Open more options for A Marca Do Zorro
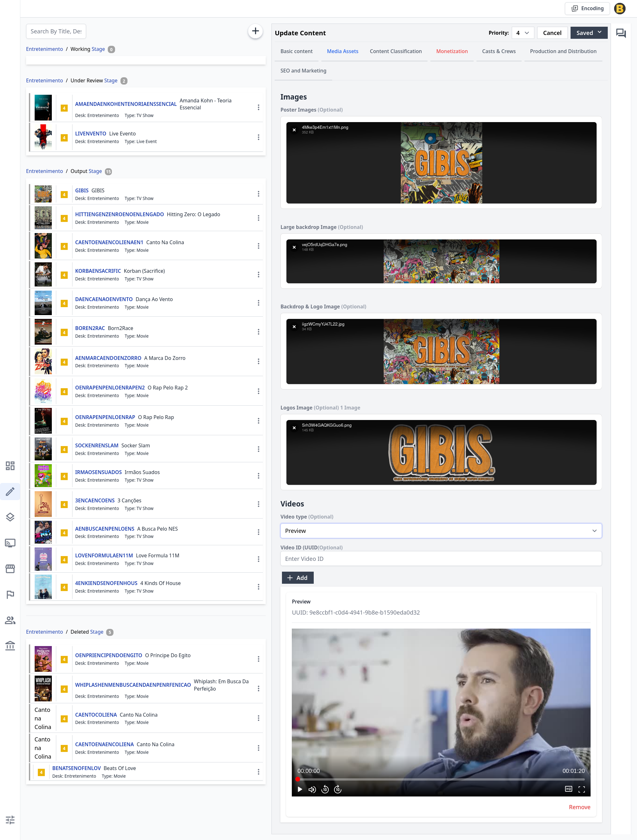637x840 pixels. [x=258, y=361]
